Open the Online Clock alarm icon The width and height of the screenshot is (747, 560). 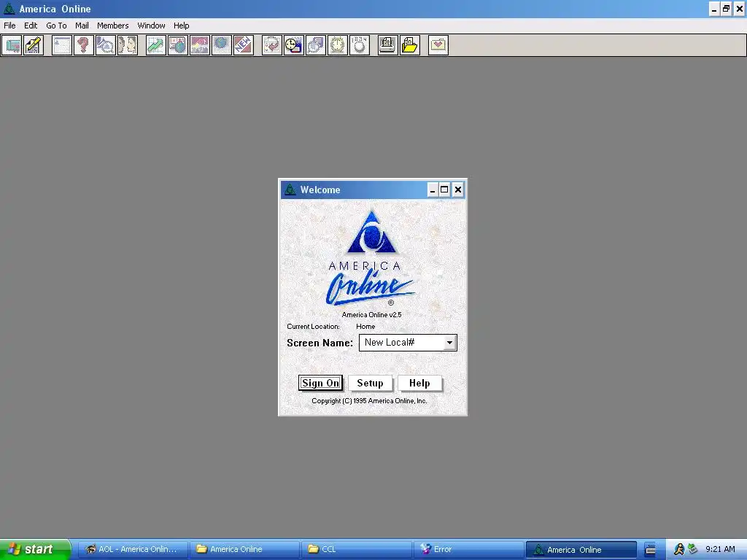(338, 45)
